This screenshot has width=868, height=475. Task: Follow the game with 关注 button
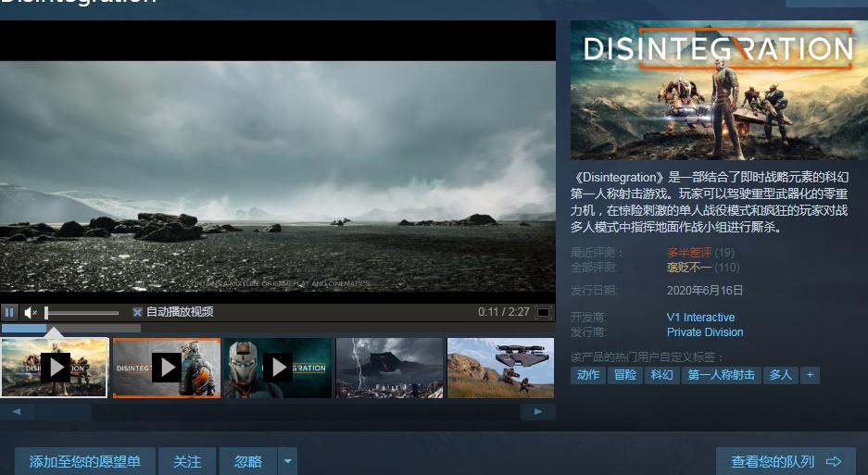click(187, 461)
